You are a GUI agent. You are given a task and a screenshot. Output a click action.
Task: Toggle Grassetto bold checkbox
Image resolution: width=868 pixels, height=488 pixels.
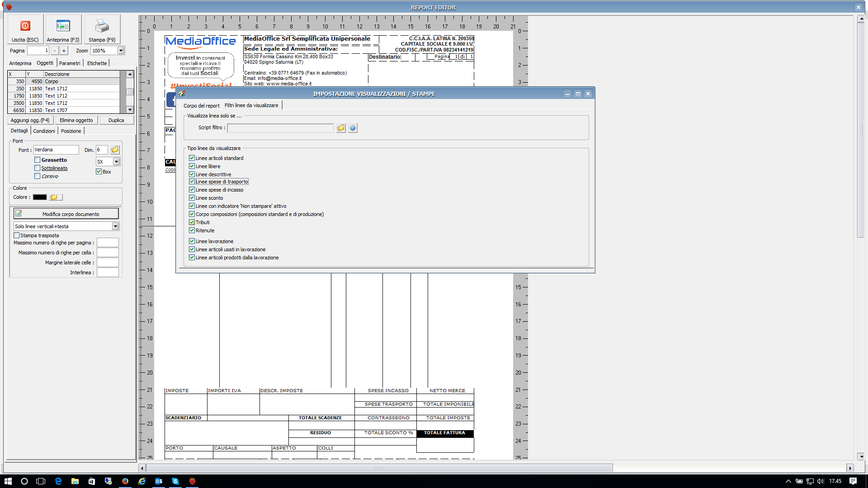tap(37, 160)
